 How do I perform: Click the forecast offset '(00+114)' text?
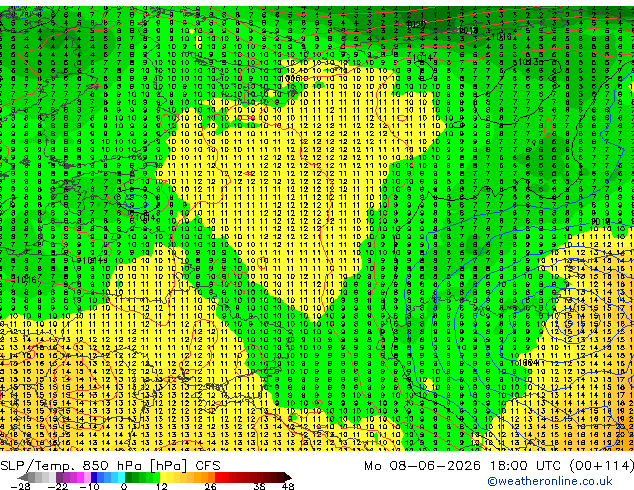602,466
